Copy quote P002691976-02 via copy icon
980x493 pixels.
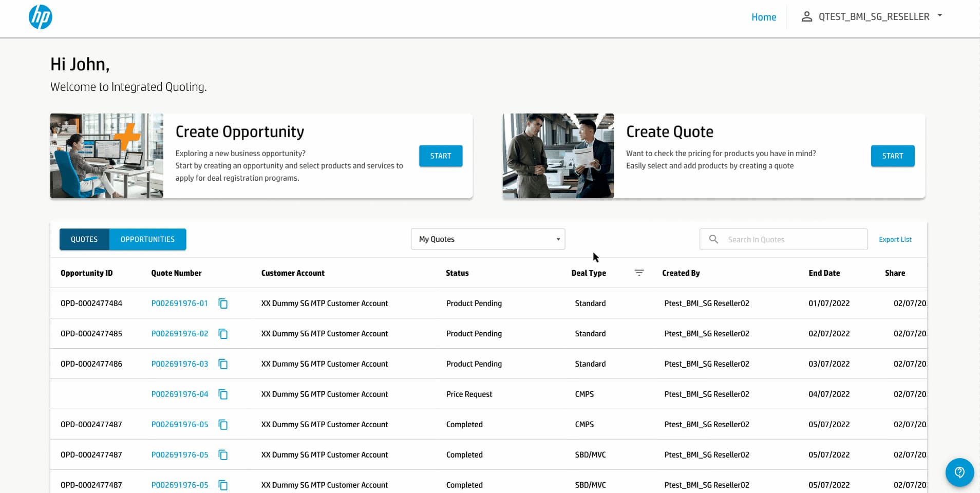(223, 334)
